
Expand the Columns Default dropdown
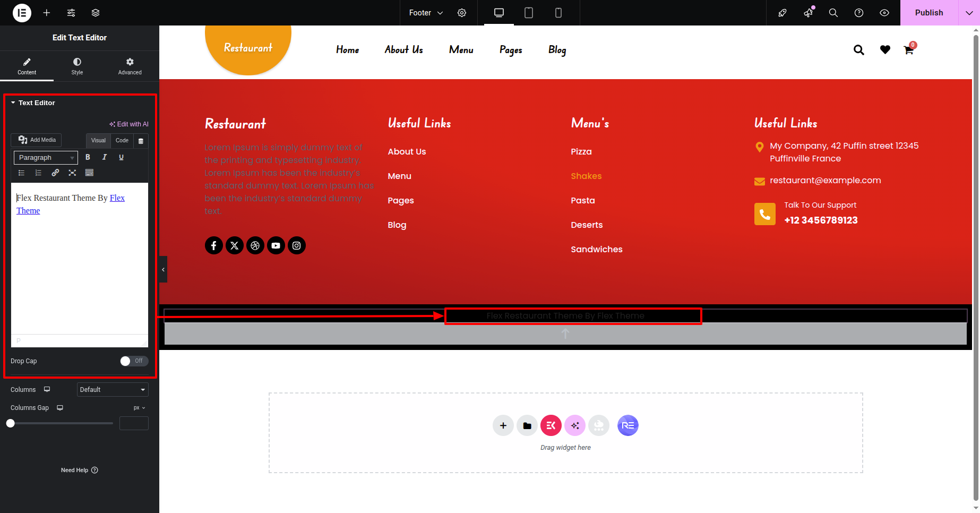coord(113,390)
